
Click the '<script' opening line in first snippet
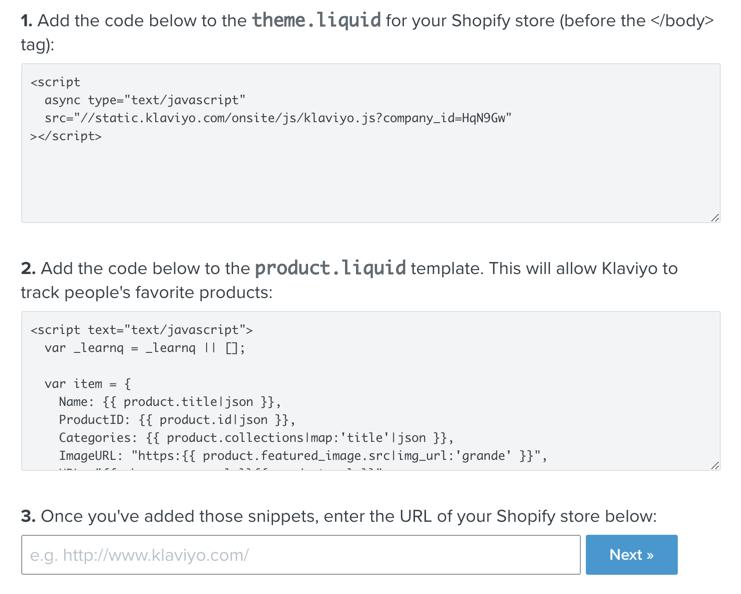pos(55,82)
